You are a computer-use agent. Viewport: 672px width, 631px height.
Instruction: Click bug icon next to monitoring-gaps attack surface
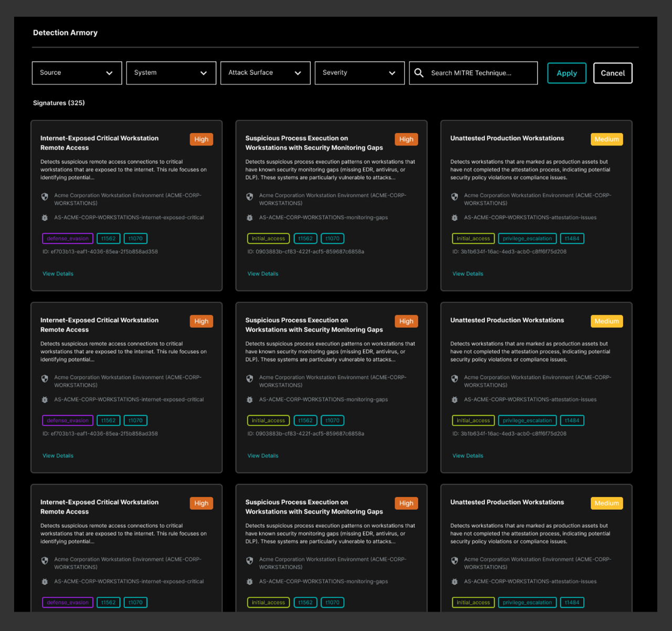(x=249, y=218)
